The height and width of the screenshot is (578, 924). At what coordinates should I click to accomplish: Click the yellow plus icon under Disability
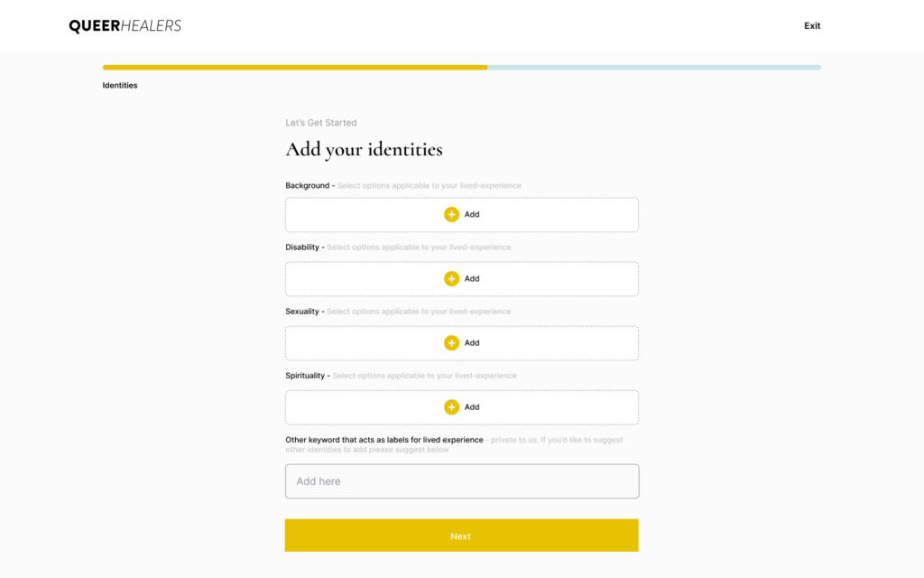pos(451,279)
